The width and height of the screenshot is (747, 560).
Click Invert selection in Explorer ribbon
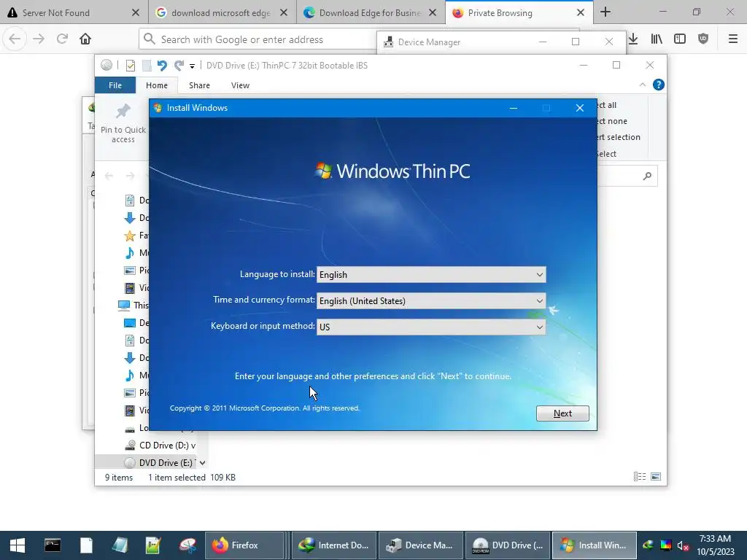click(x=619, y=137)
